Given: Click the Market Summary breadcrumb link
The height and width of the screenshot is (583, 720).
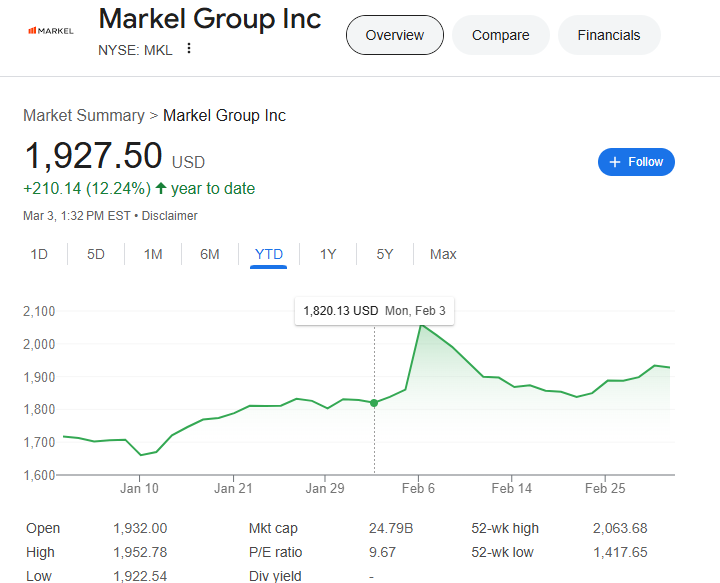Looking at the screenshot, I should (84, 116).
